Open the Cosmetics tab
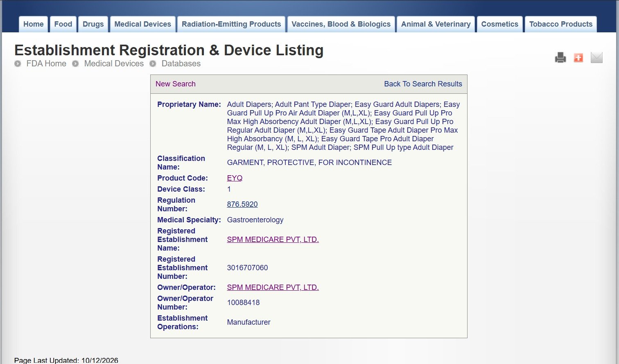Screen dimensions: 619x364 [x=500, y=24]
